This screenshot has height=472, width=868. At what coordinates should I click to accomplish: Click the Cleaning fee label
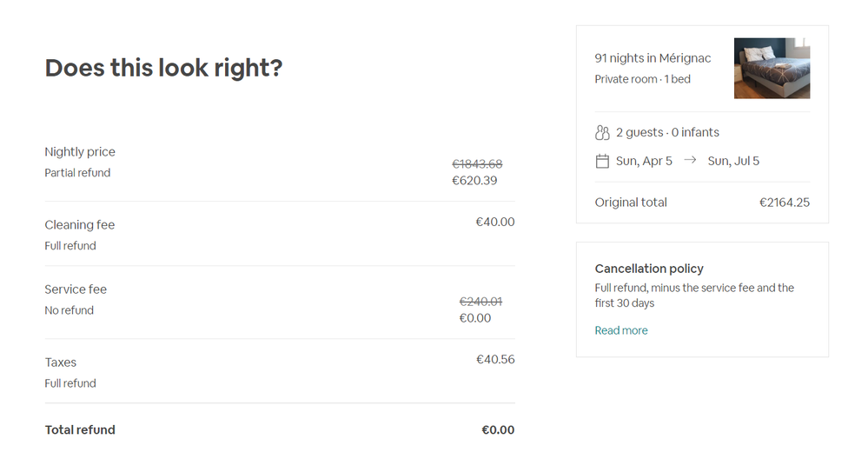(80, 225)
